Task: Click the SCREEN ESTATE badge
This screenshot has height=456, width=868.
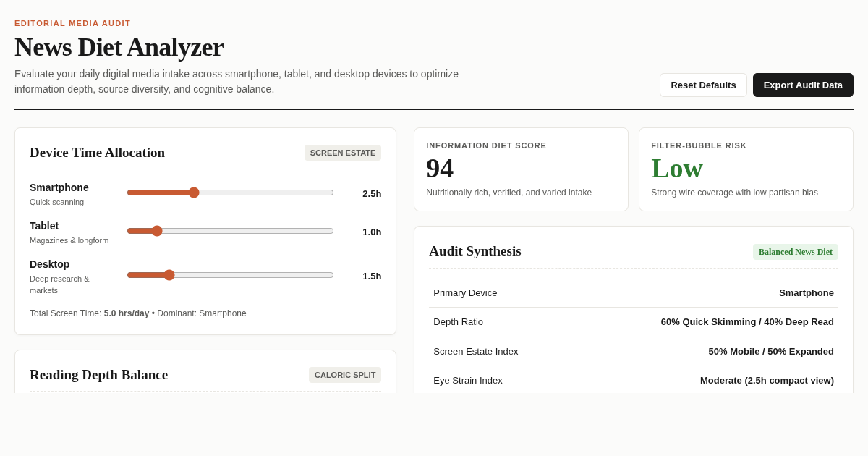Action: (x=343, y=153)
